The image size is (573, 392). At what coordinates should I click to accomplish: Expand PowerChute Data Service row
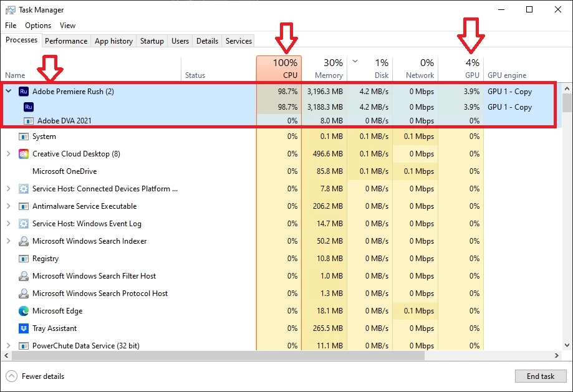(x=9, y=345)
